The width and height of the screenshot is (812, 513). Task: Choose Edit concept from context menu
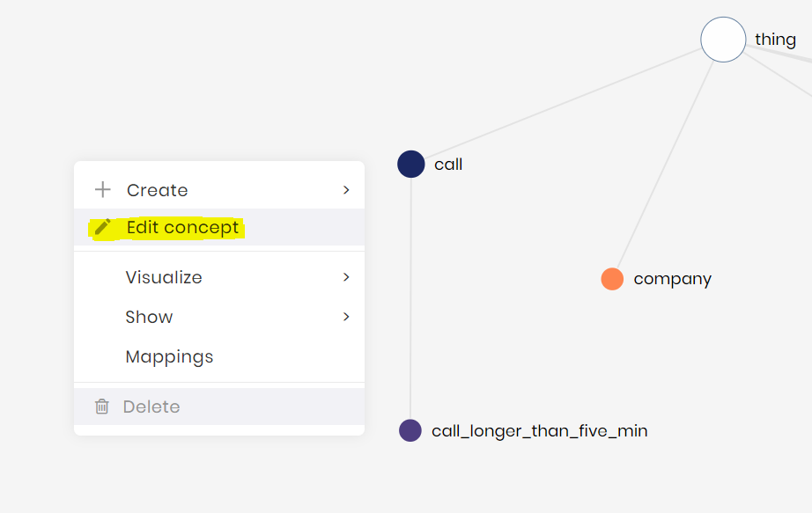pos(182,228)
